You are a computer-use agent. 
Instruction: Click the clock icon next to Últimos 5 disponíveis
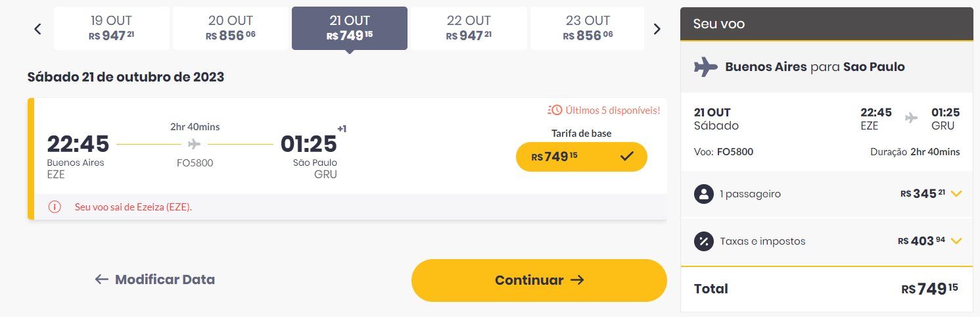point(555,110)
